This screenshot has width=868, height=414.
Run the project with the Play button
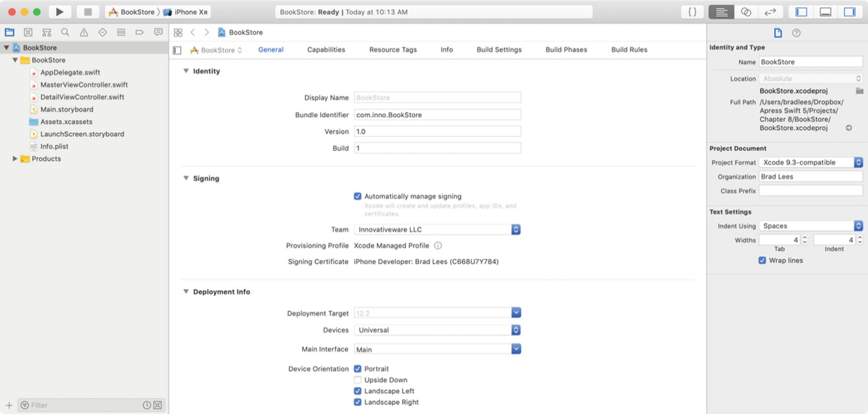pyautogui.click(x=59, y=12)
